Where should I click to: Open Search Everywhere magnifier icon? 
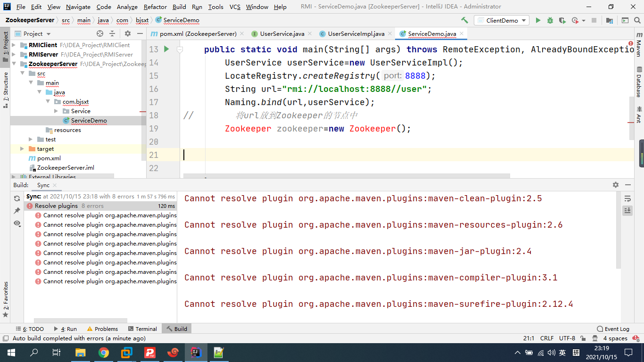636,20
